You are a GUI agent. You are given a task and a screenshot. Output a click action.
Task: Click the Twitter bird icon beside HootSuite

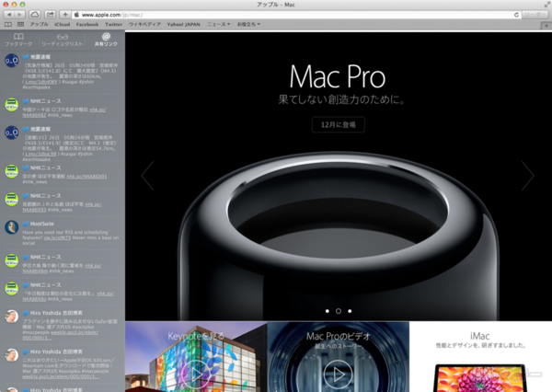click(x=26, y=224)
